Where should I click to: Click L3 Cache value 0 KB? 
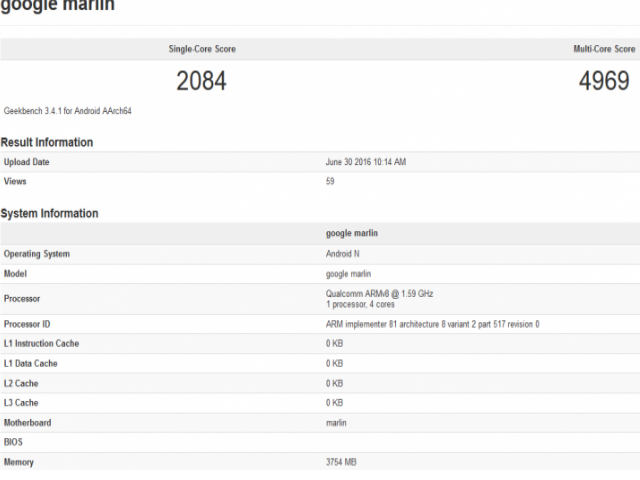click(x=334, y=403)
